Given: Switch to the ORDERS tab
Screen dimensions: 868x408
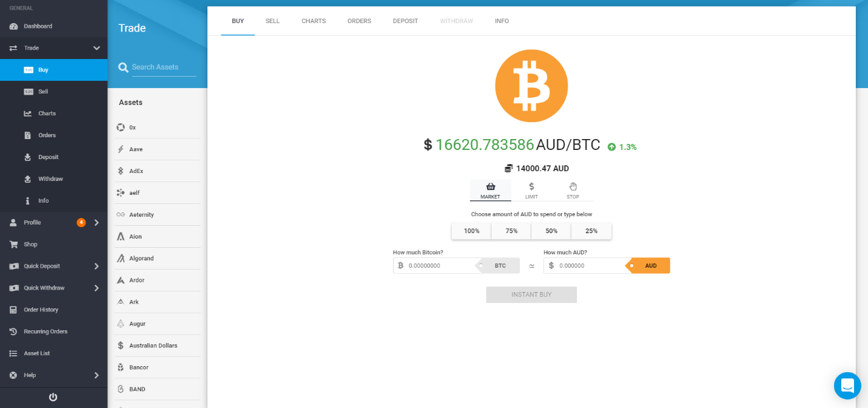Looking at the screenshot, I should click(x=359, y=21).
